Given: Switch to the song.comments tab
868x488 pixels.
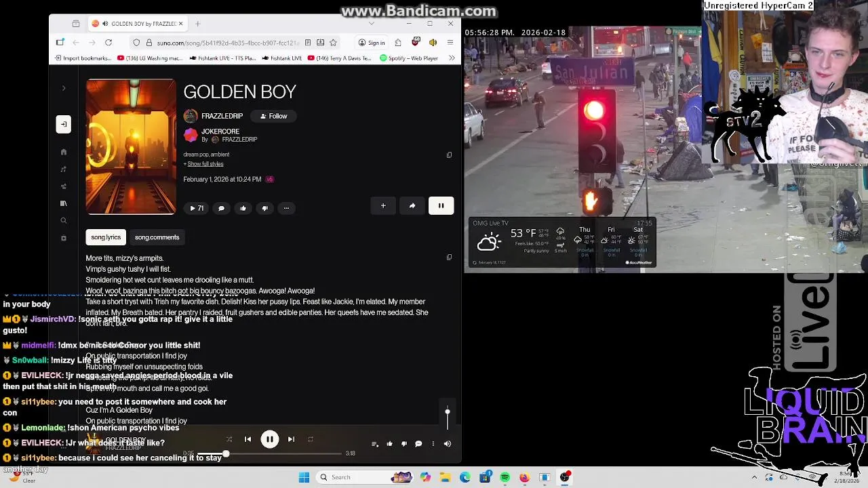Looking at the screenshot, I should [157, 237].
